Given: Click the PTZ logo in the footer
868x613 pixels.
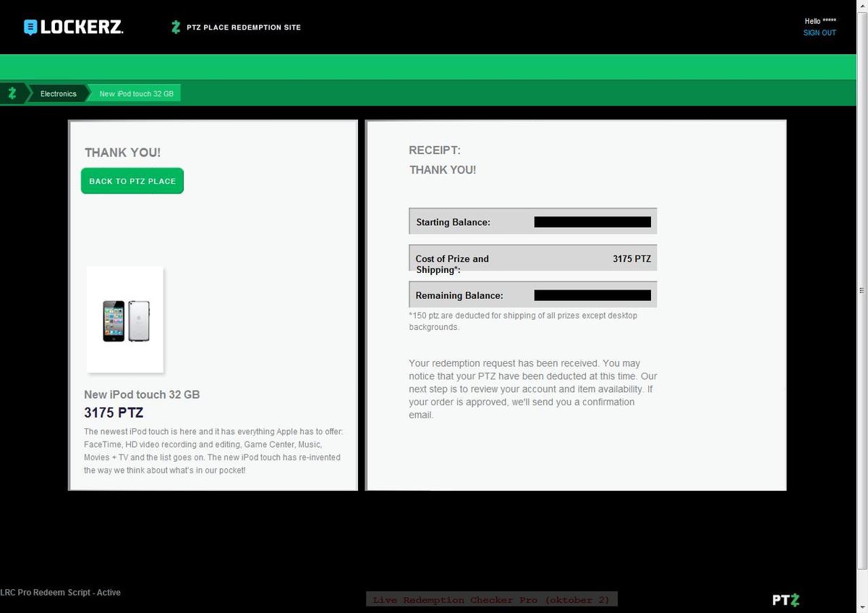Looking at the screenshot, I should click(786, 600).
